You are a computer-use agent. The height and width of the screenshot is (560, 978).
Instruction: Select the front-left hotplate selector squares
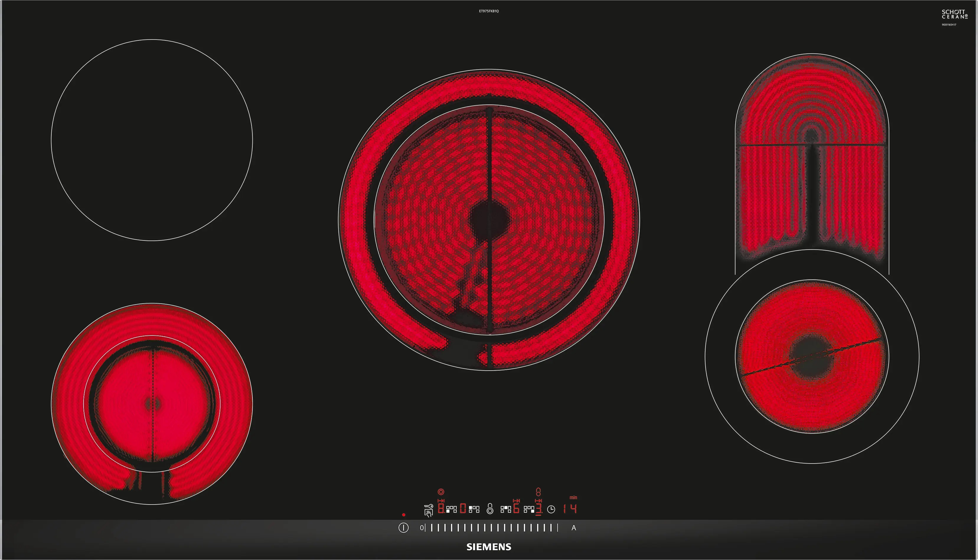point(452,509)
